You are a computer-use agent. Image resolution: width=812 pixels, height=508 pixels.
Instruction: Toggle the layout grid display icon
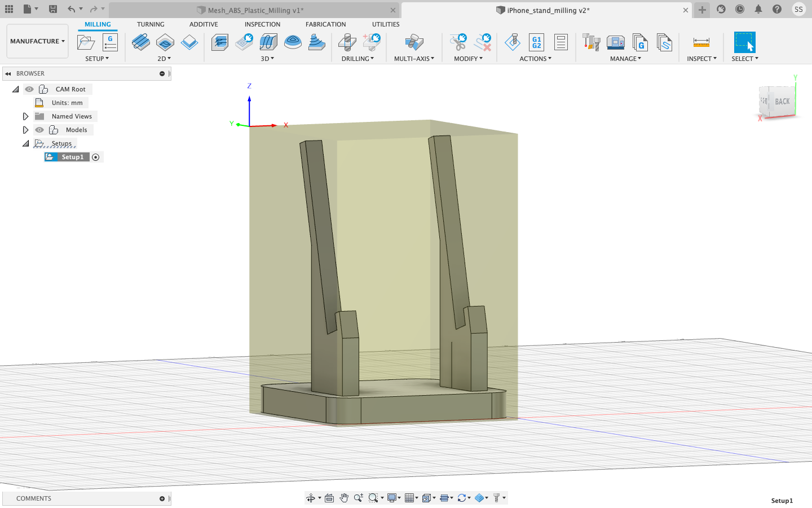pyautogui.click(x=410, y=497)
